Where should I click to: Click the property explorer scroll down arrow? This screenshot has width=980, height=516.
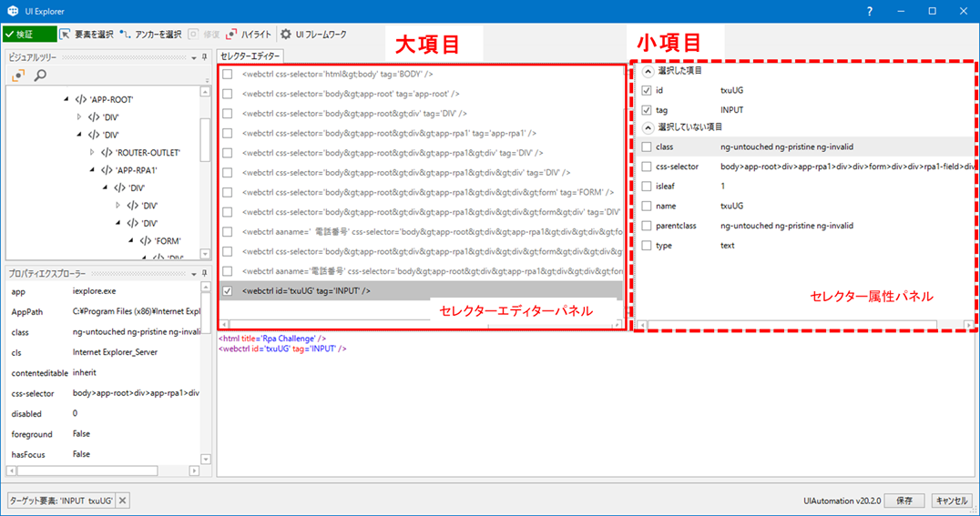tap(205, 460)
